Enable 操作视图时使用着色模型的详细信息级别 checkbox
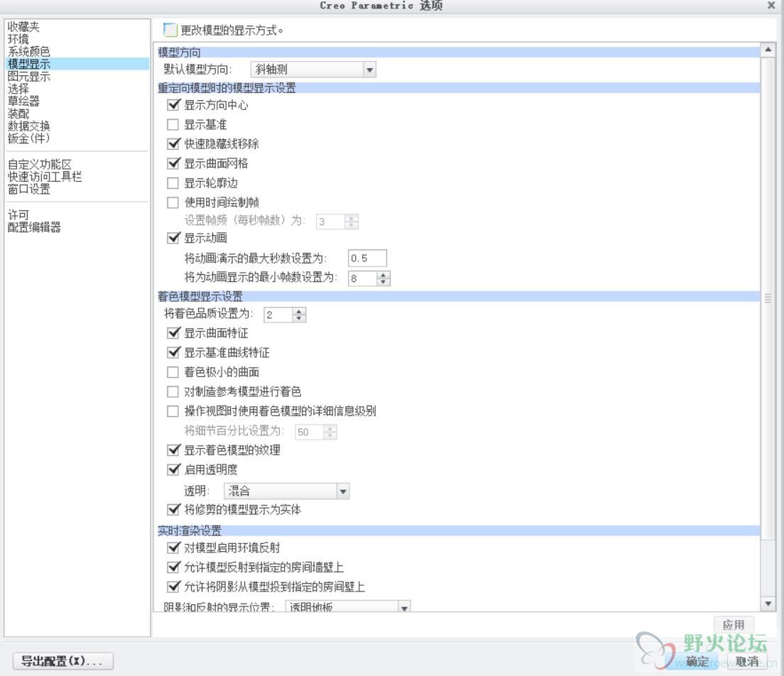 pyautogui.click(x=173, y=411)
